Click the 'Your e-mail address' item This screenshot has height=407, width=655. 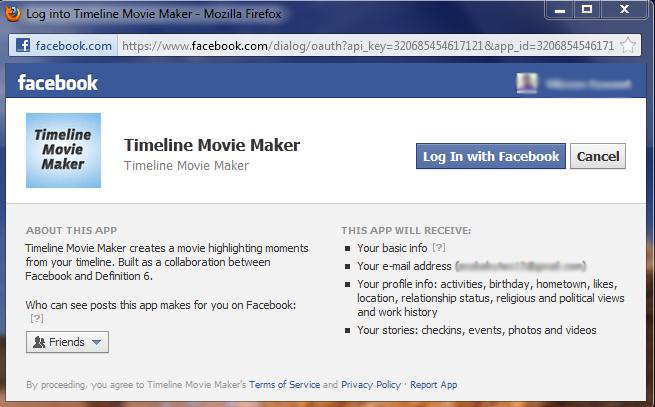click(471, 266)
